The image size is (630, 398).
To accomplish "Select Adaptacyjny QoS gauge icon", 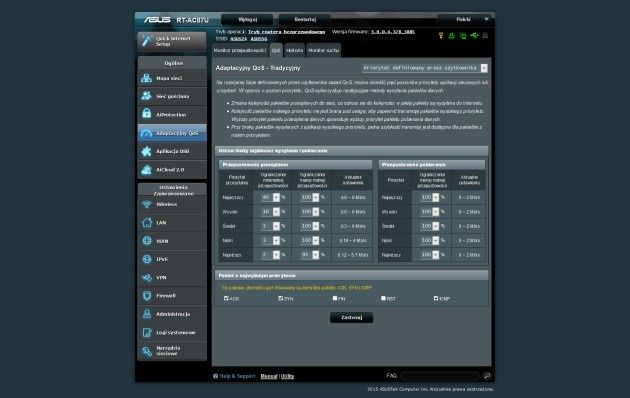I will (x=147, y=133).
